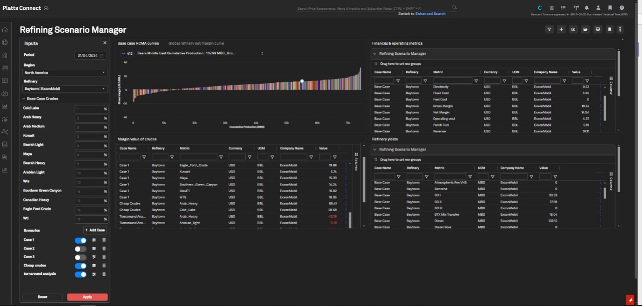The width and height of the screenshot is (644, 307).
Task: Click the Apply button
Action: tap(87, 297)
